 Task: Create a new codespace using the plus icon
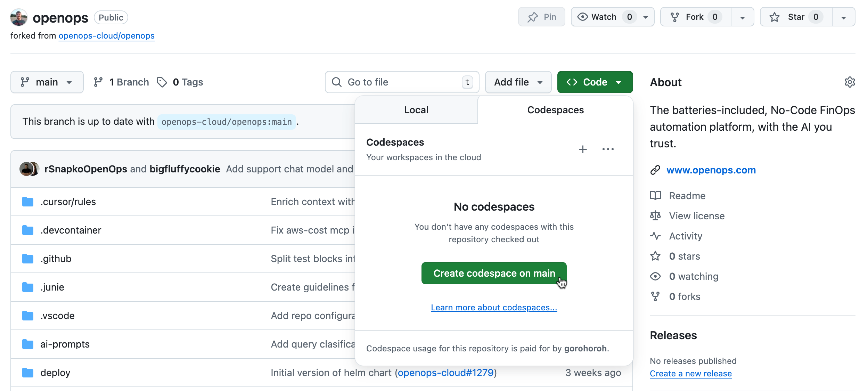coord(582,149)
